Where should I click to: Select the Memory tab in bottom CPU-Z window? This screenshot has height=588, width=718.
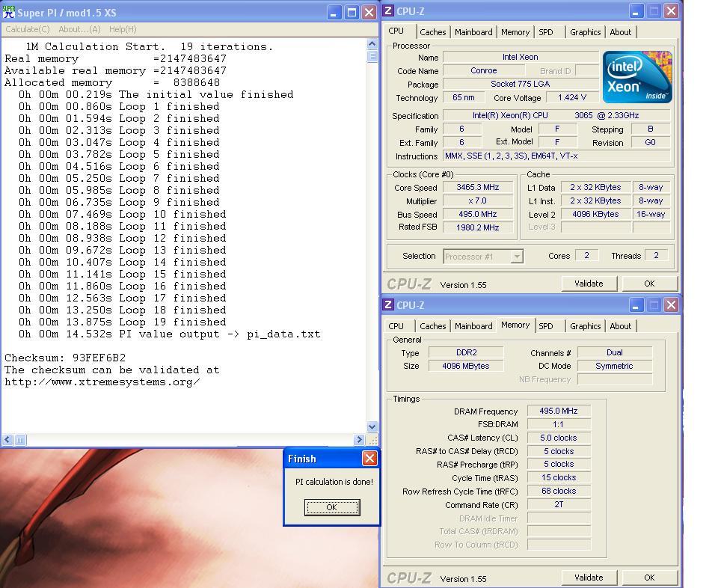(515, 325)
